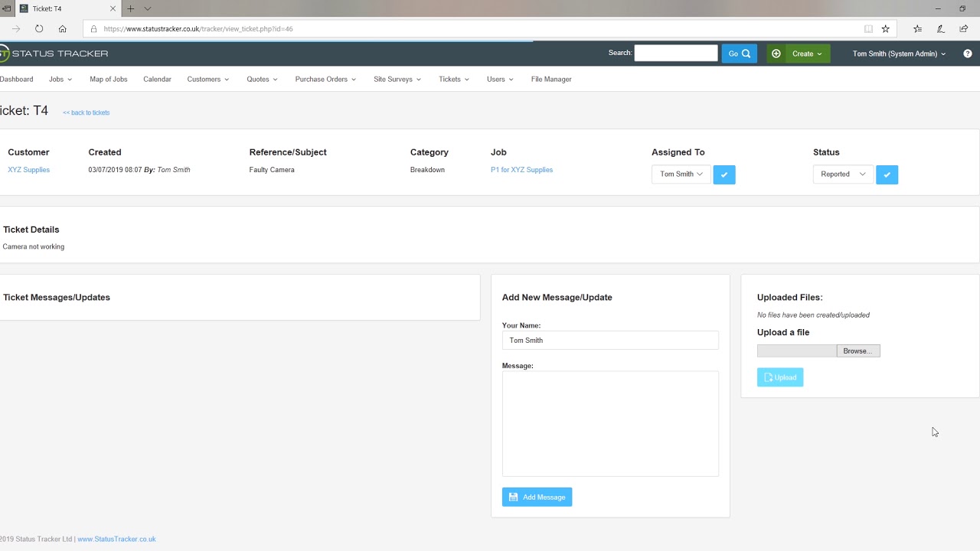
Task: Click the Camera not working details text
Action: (34, 246)
